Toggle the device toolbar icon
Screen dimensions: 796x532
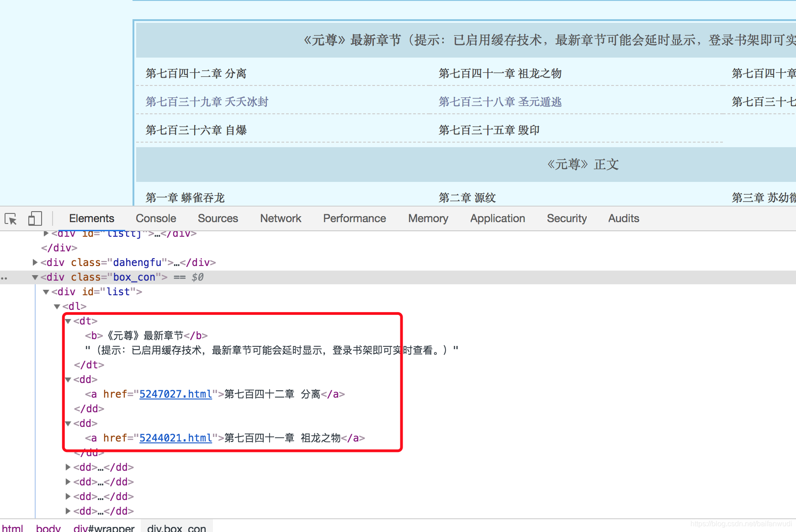(x=35, y=218)
